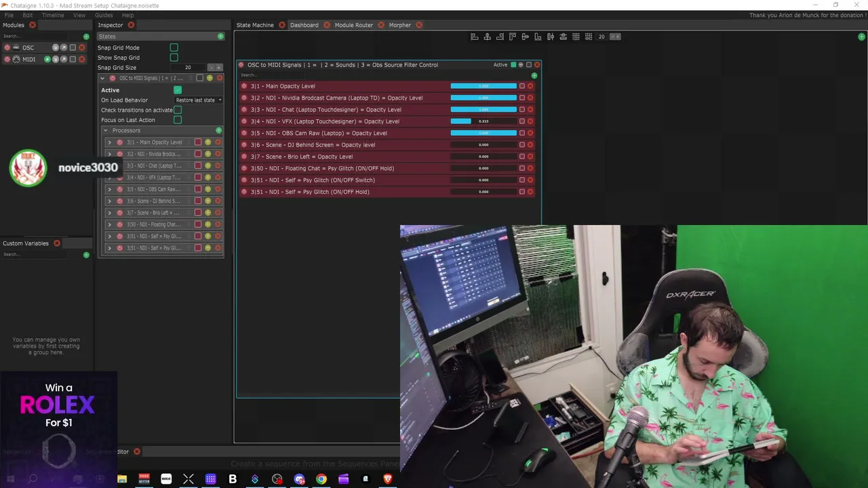Click Snap Grid Size value field
Viewport: 868px width, 488px height.
[188, 68]
